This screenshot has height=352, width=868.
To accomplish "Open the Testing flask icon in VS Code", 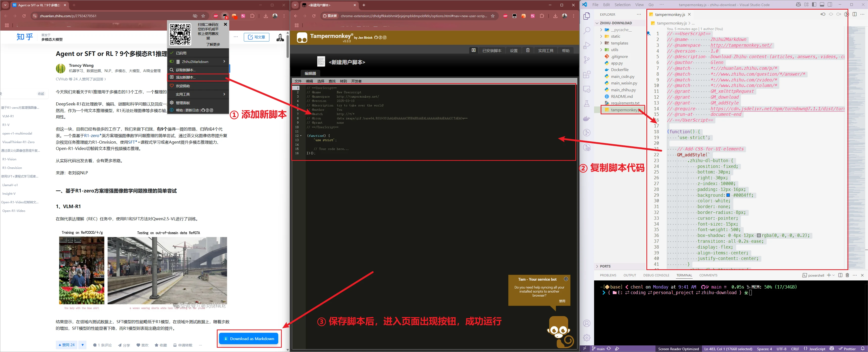I will 587,103.
